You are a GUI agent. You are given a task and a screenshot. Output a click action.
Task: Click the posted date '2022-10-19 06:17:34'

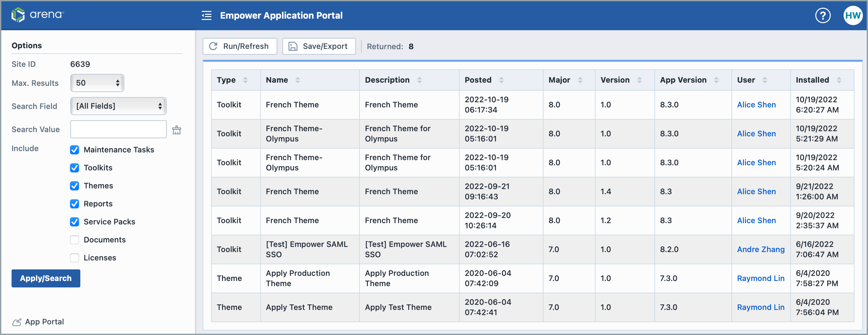click(487, 104)
